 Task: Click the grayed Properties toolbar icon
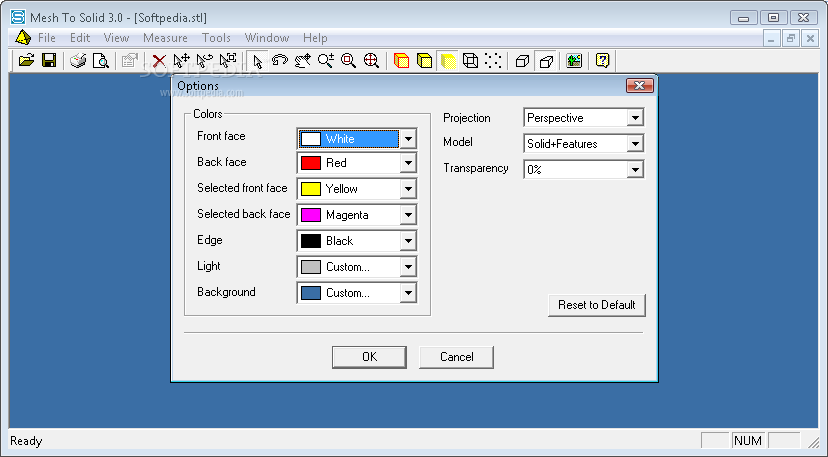[x=129, y=60]
